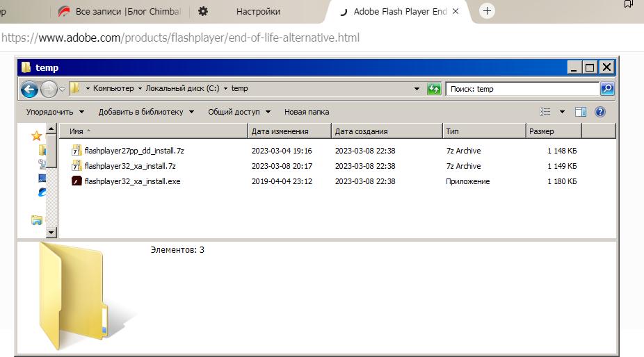Toggle the preview pane icon
This screenshot has height=357, width=644.
(581, 112)
